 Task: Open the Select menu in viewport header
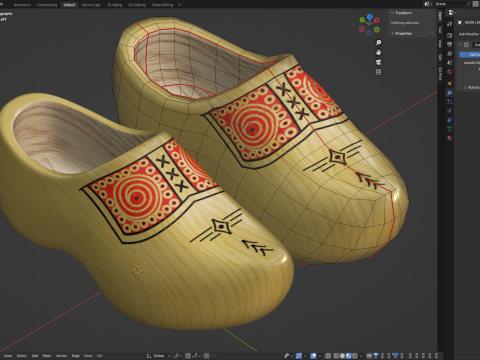click(21, 356)
